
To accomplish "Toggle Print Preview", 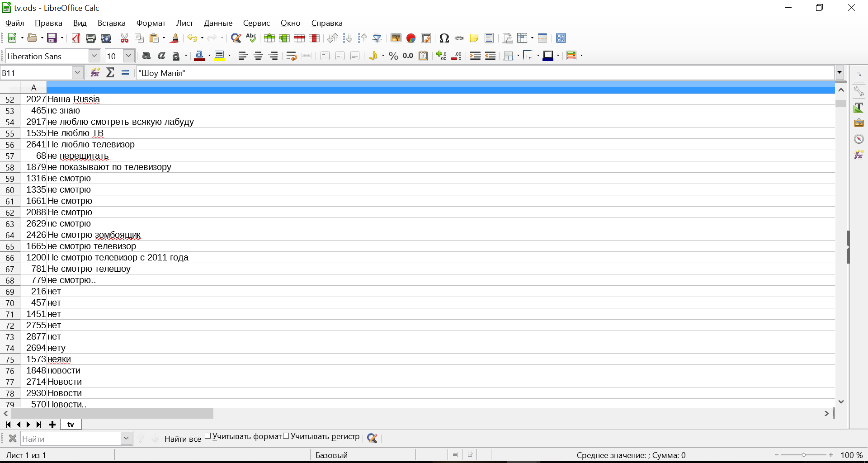I will click(106, 38).
